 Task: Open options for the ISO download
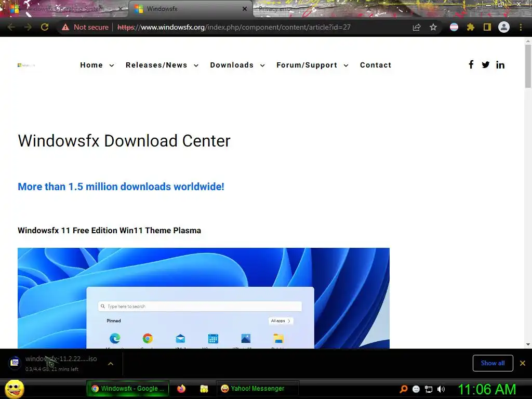[x=111, y=363]
